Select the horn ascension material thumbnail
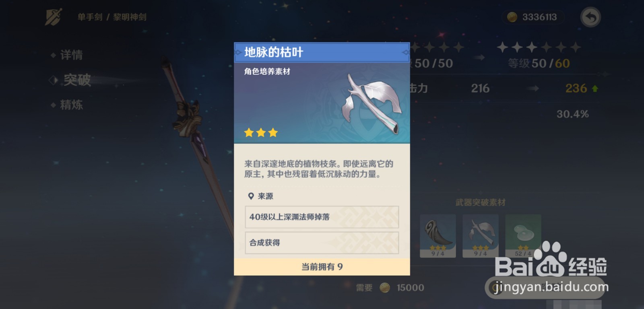644x309 pixels. tap(438, 236)
